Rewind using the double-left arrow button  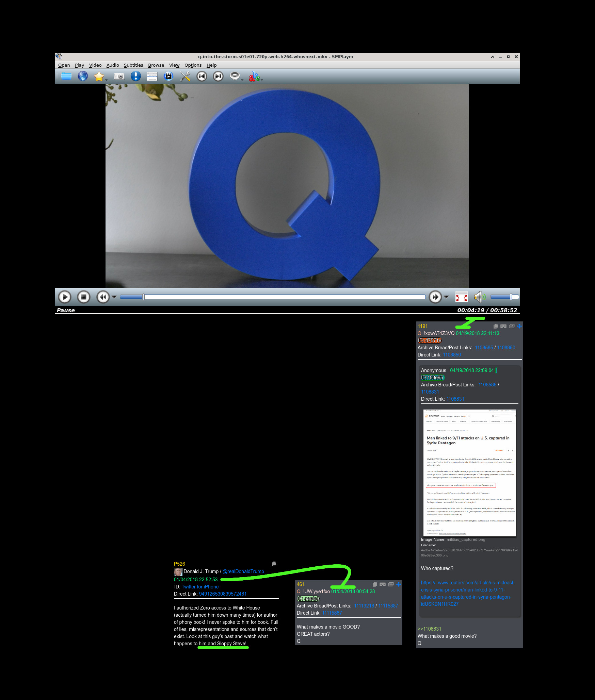[x=103, y=297]
